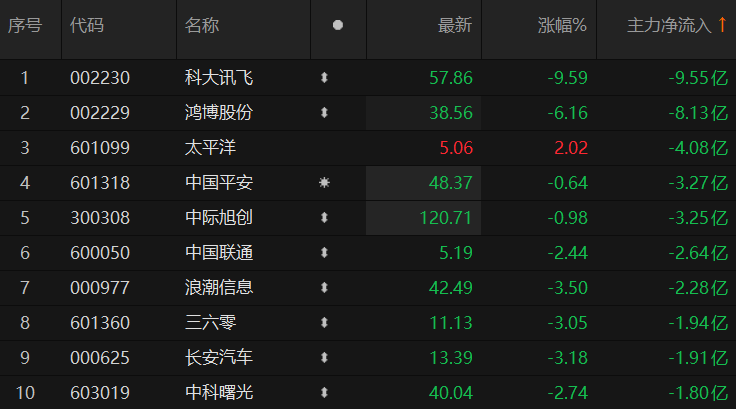The image size is (736, 409).
Task: Open stock code 002230
Action: (100, 77)
